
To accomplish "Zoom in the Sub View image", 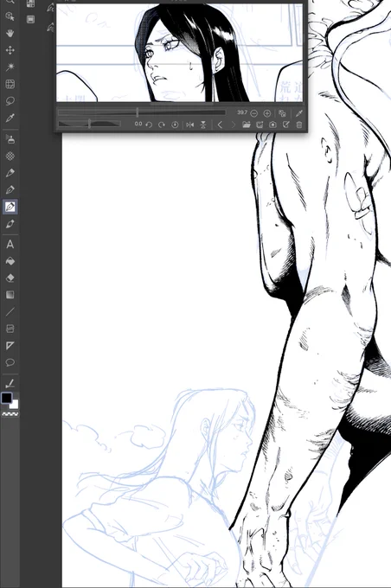I will pos(267,113).
